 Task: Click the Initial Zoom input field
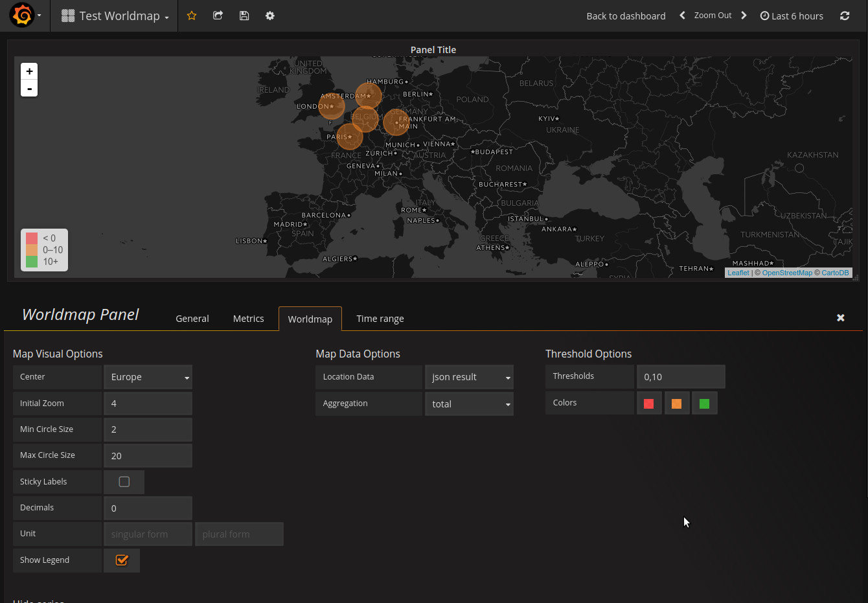click(148, 404)
